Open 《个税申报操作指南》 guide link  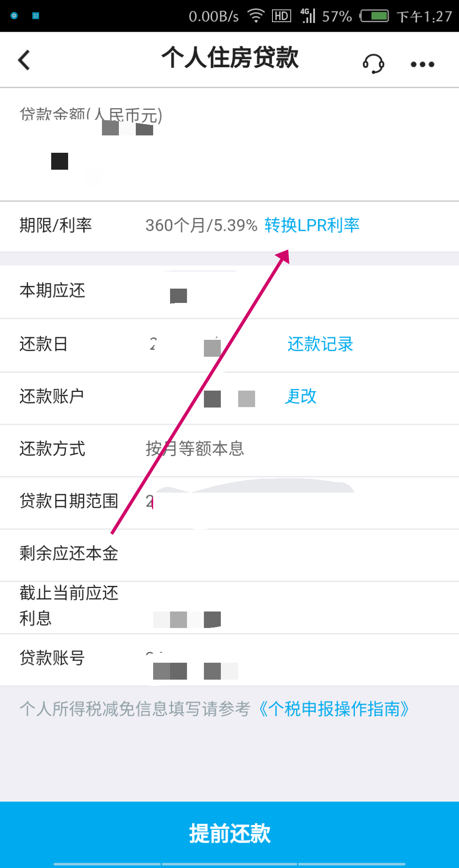[334, 709]
